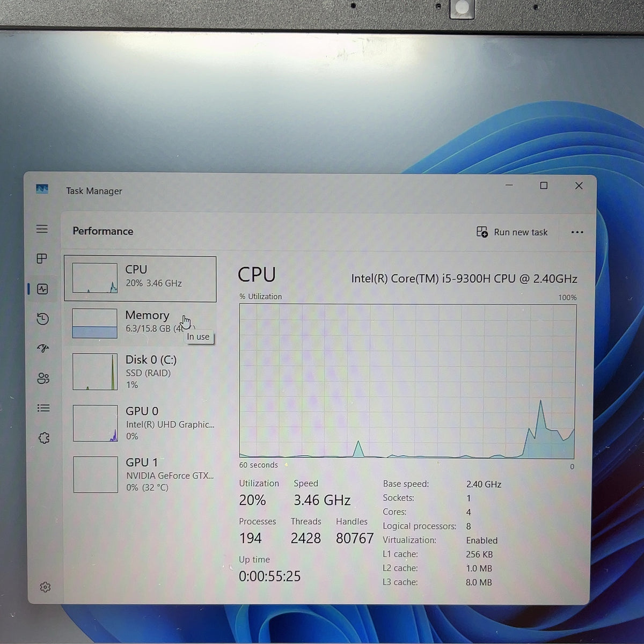Maximize the Task Manager window
Image resolution: width=644 pixels, height=644 pixels.
click(544, 186)
